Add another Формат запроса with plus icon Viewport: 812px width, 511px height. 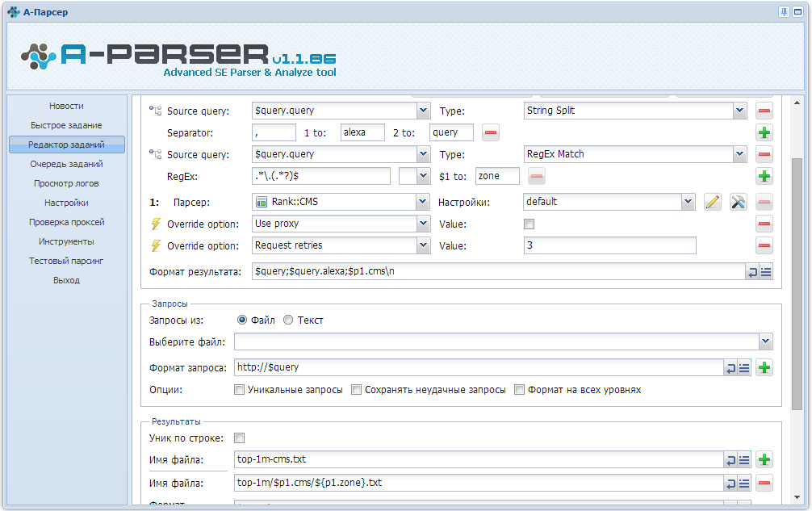764,367
